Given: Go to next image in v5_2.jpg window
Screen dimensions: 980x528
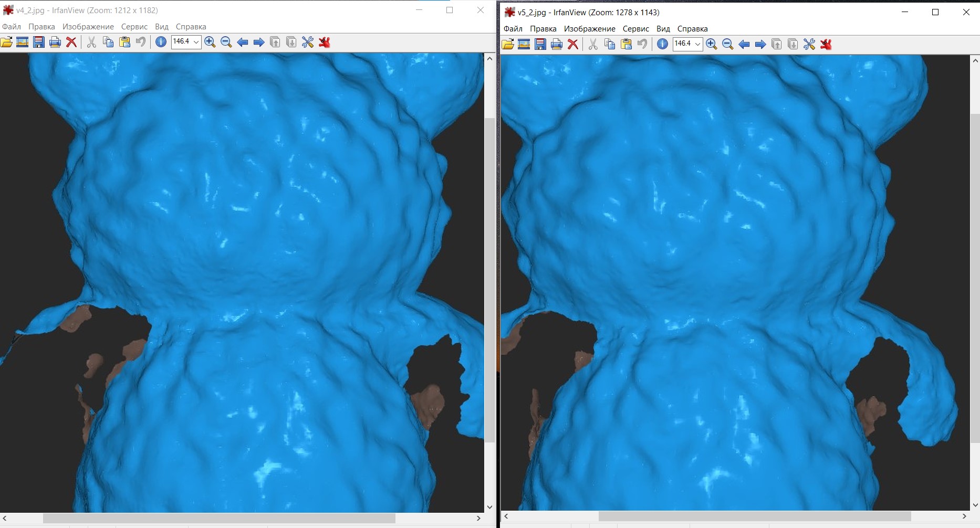Looking at the screenshot, I should [x=760, y=44].
